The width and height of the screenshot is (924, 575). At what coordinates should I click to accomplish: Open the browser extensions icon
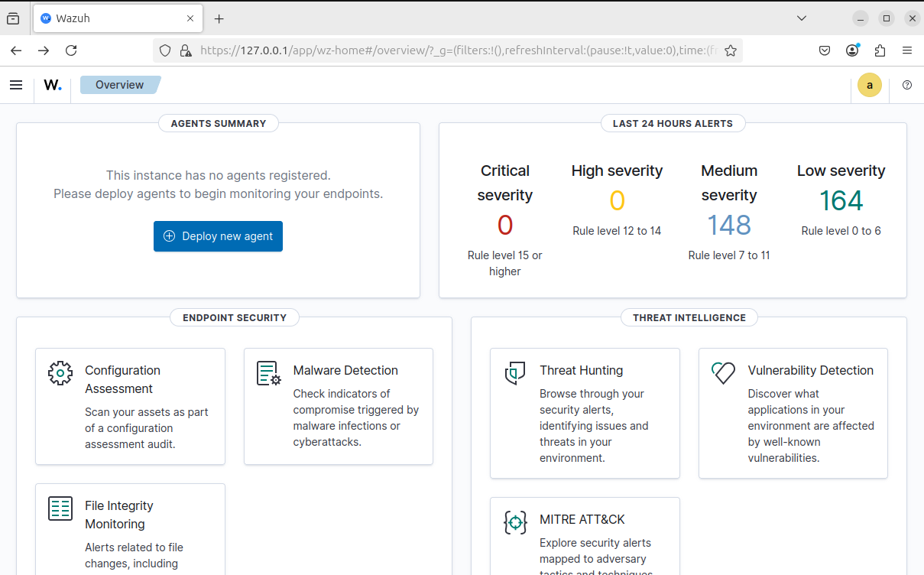coord(880,50)
